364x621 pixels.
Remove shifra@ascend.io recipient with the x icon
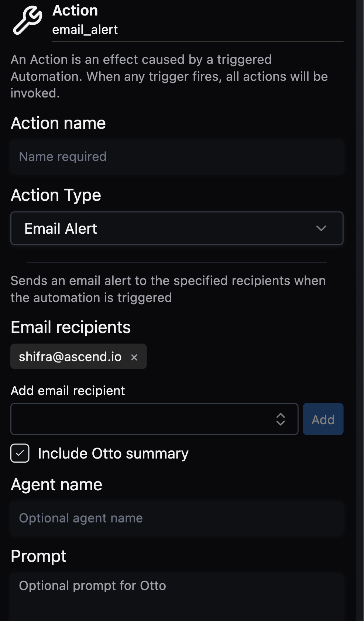pyautogui.click(x=134, y=357)
